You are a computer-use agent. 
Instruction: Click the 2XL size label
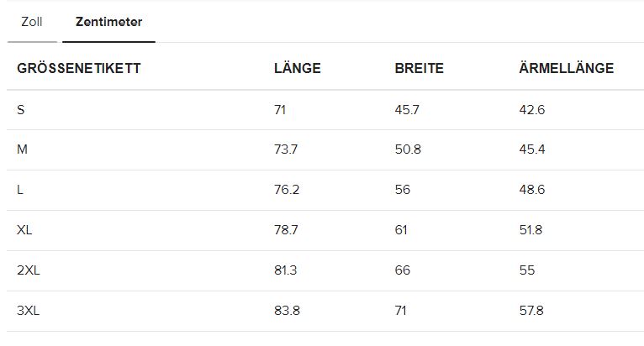point(28,270)
